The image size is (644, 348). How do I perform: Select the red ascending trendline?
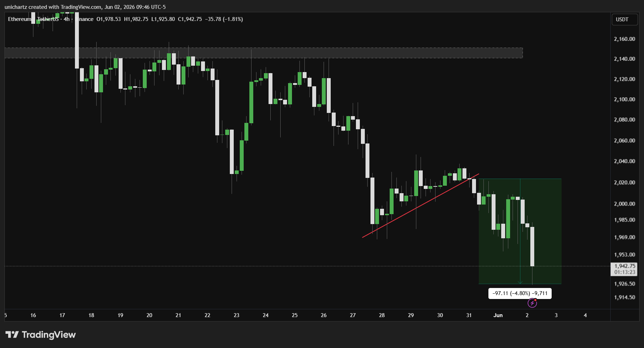pos(421,206)
